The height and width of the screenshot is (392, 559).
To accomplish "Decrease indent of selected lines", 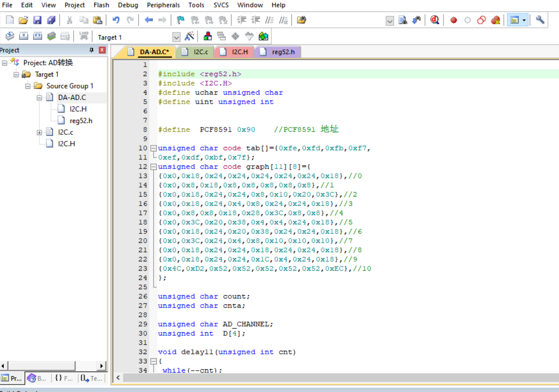I will (x=256, y=20).
